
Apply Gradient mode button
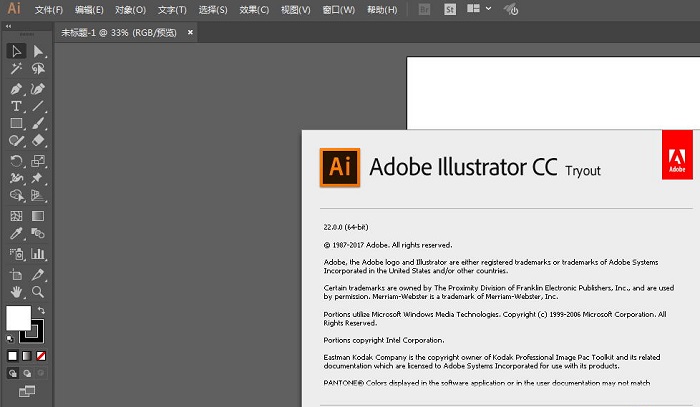pyautogui.click(x=27, y=356)
